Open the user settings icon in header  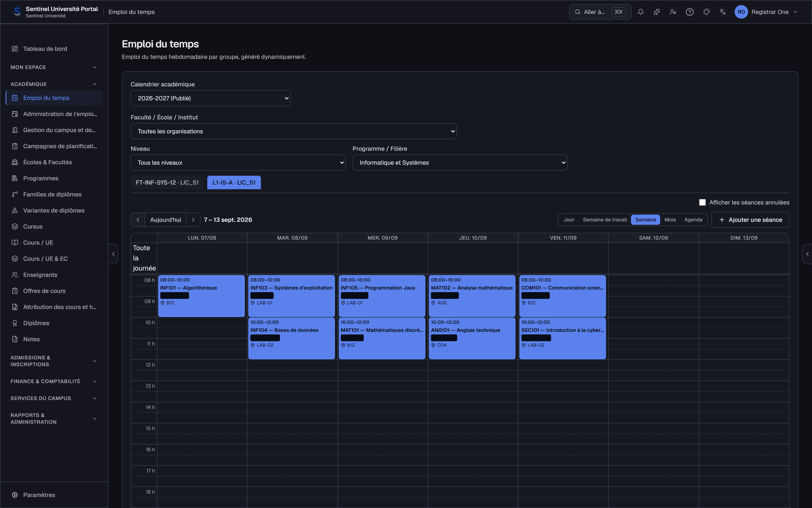pyautogui.click(x=673, y=12)
